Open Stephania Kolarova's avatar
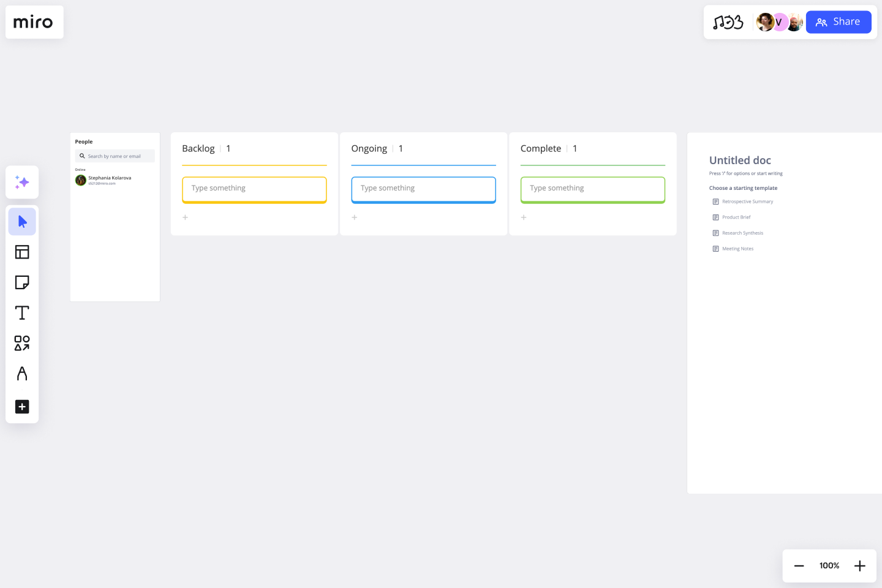The image size is (882, 588). tap(81, 180)
